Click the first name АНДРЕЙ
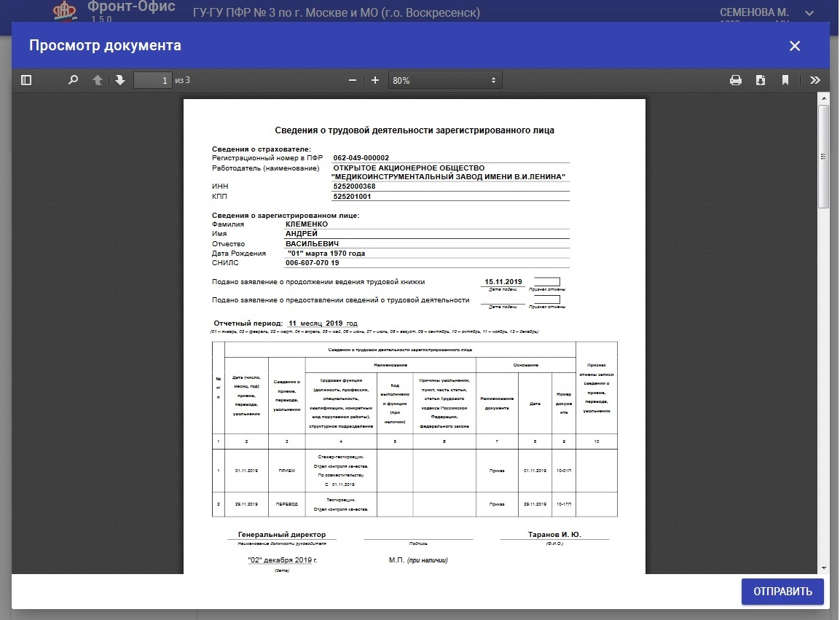Viewport: 840px width, 620px height. pos(301,234)
